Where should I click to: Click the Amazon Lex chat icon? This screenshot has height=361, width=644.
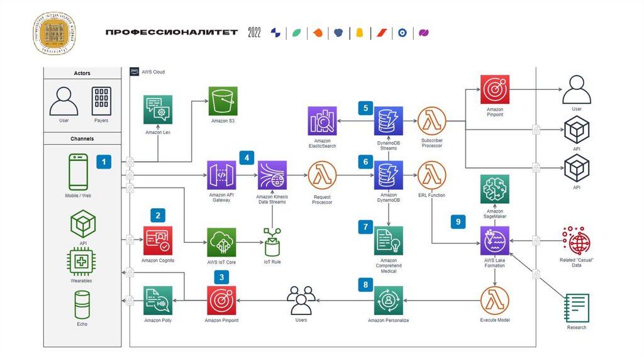click(158, 109)
